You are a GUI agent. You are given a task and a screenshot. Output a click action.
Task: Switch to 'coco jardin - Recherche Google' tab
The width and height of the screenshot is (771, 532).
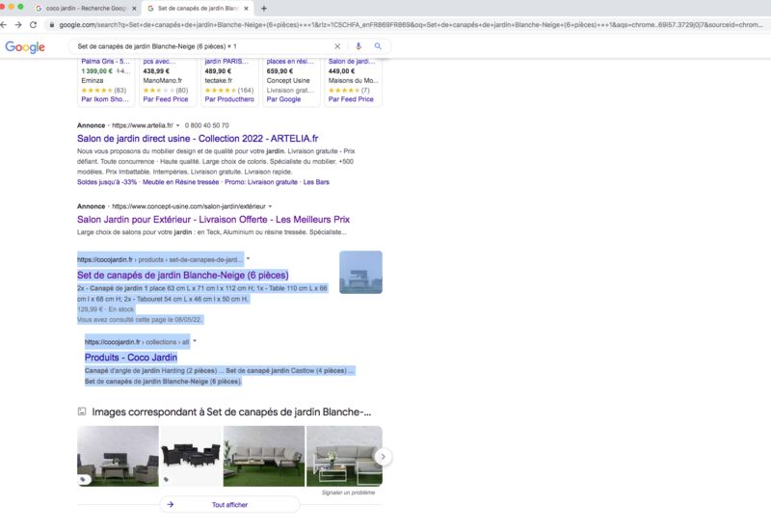86,9
